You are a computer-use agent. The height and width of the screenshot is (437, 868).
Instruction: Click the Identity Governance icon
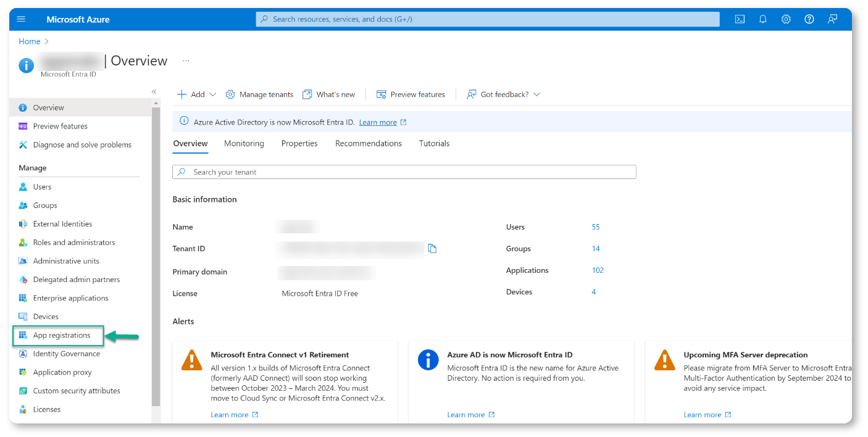coord(23,354)
